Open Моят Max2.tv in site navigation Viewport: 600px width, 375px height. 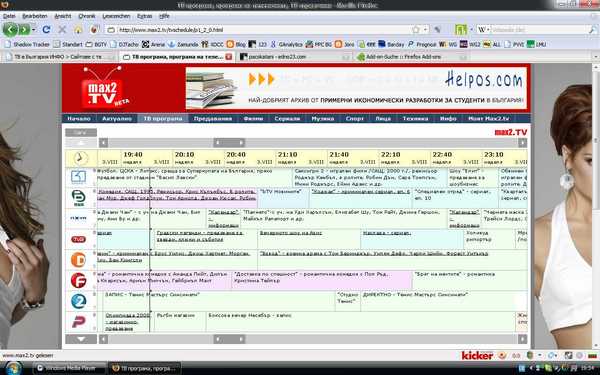pyautogui.click(x=489, y=119)
